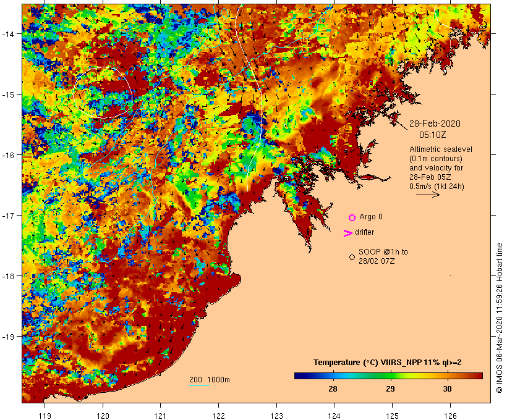Click the longitude label 119

(x=45, y=416)
